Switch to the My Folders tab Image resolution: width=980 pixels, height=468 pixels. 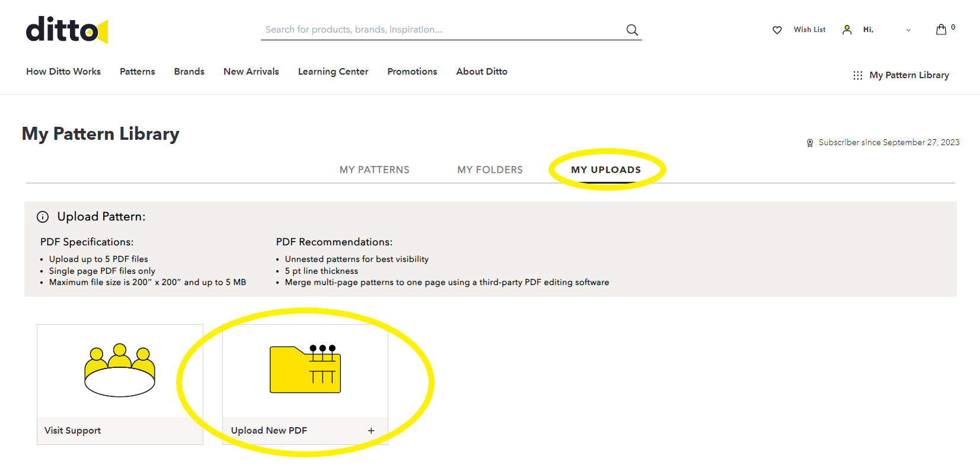click(490, 170)
